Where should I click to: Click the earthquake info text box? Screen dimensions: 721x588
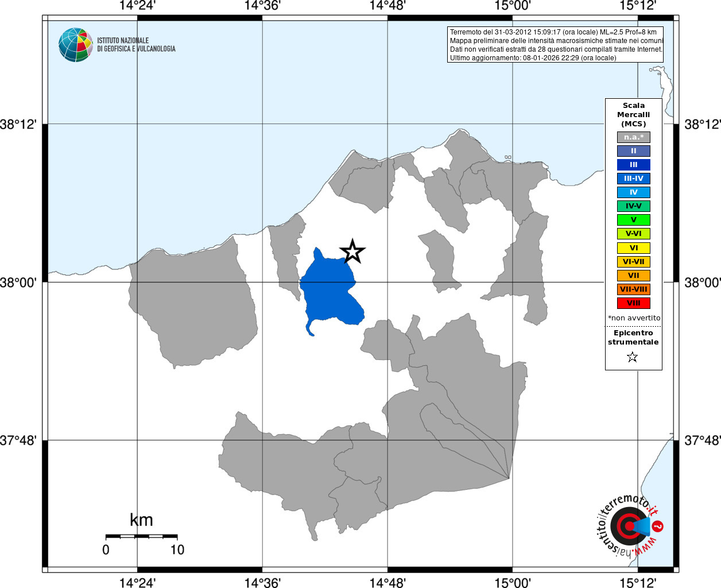coord(556,45)
